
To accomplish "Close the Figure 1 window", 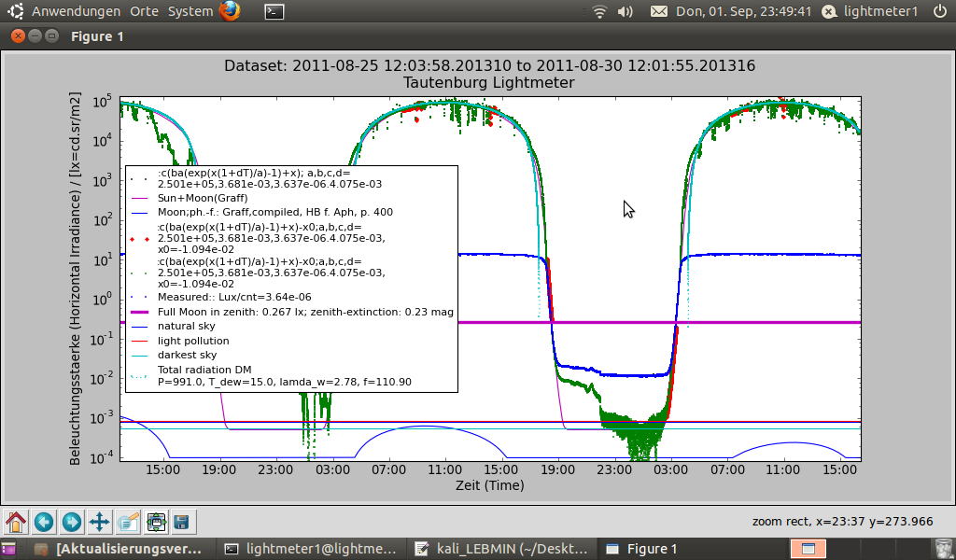I will (19, 36).
